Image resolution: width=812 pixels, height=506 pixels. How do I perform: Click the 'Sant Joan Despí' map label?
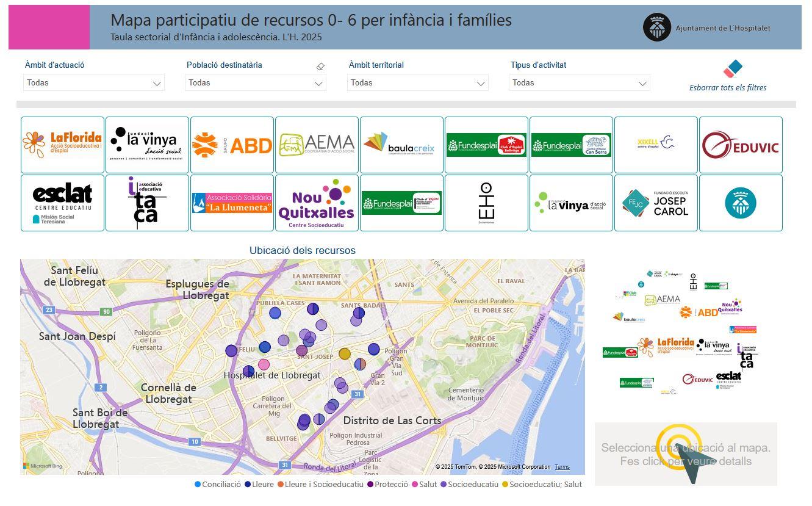click(77, 336)
